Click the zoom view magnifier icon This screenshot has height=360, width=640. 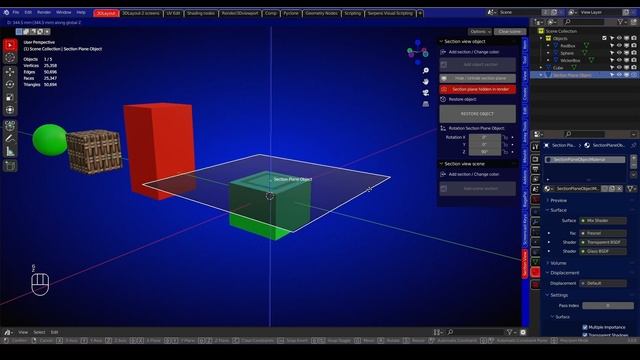coord(426,71)
